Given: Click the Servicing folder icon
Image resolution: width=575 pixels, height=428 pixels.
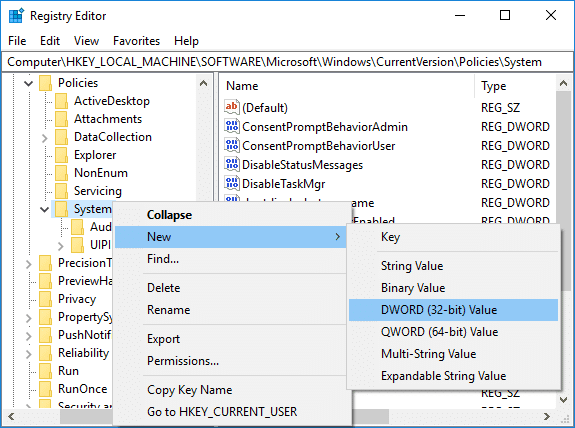Looking at the screenshot, I should pyautogui.click(x=61, y=191).
